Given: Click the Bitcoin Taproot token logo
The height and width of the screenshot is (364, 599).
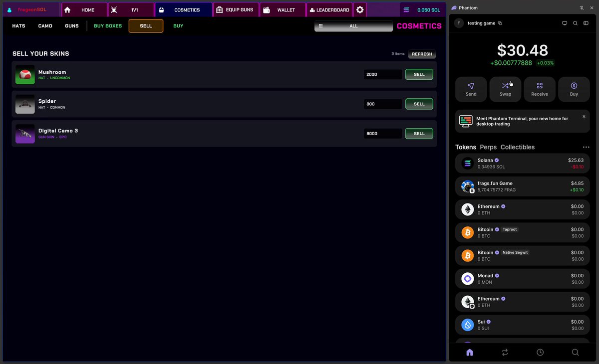Looking at the screenshot, I should (x=468, y=232).
